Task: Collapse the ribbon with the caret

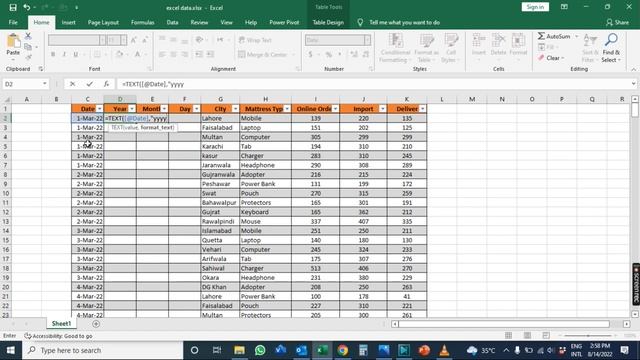Action: click(633, 69)
